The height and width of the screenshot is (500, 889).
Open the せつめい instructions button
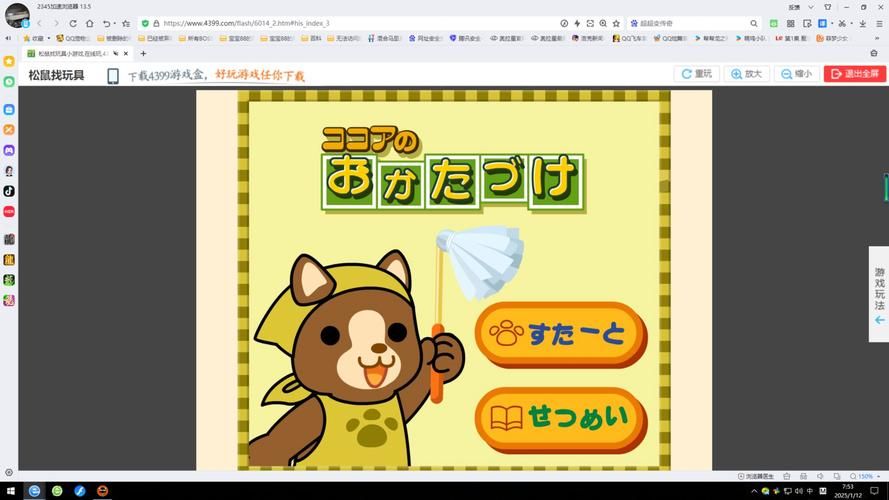coord(561,419)
